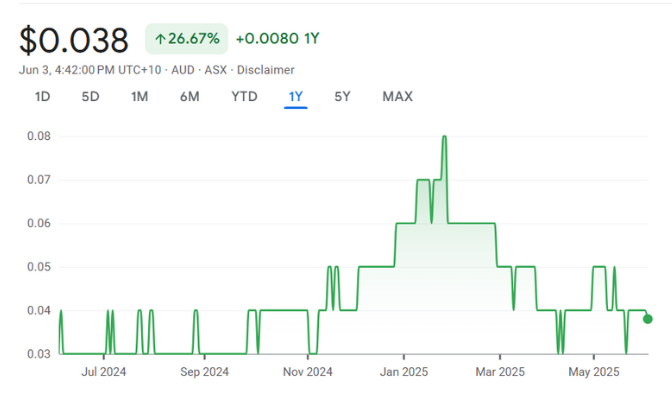Image resolution: width=672 pixels, height=400 pixels.
Task: Click the $0.038 price value
Action: (74, 40)
